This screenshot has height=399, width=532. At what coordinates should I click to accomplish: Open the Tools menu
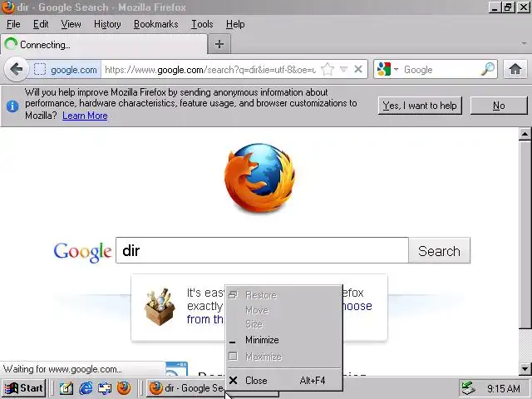[x=202, y=24]
